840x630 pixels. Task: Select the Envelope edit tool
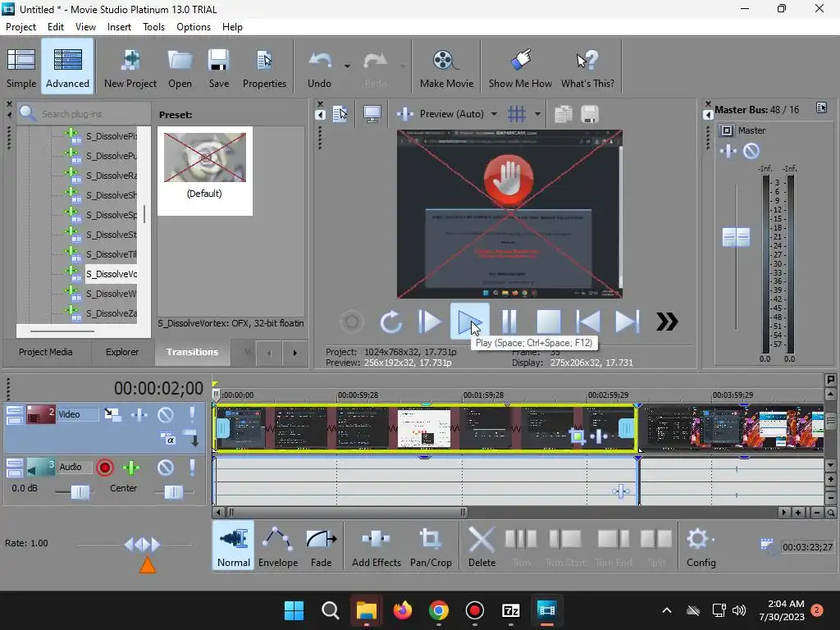pos(278,546)
